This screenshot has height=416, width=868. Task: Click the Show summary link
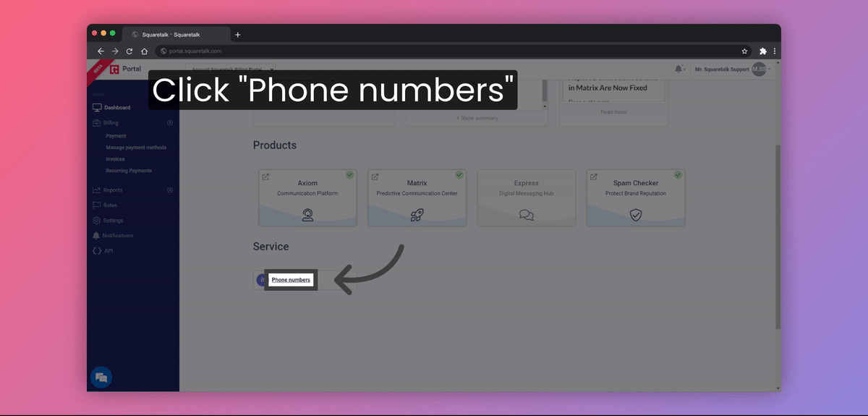coord(477,118)
